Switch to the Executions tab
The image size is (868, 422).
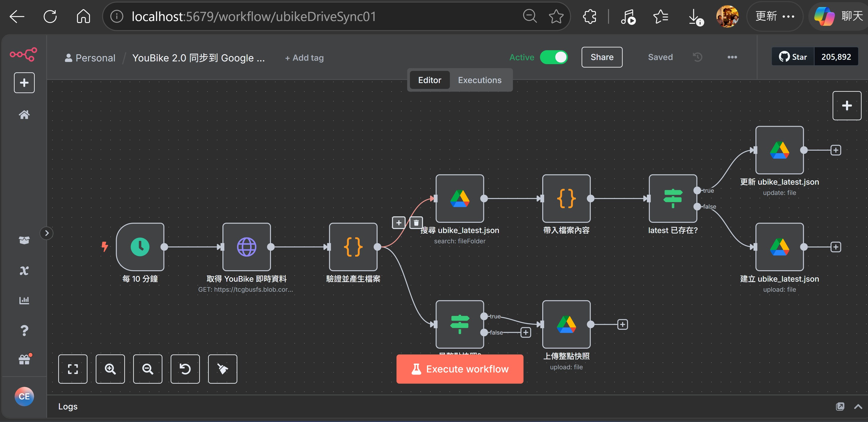pos(479,80)
